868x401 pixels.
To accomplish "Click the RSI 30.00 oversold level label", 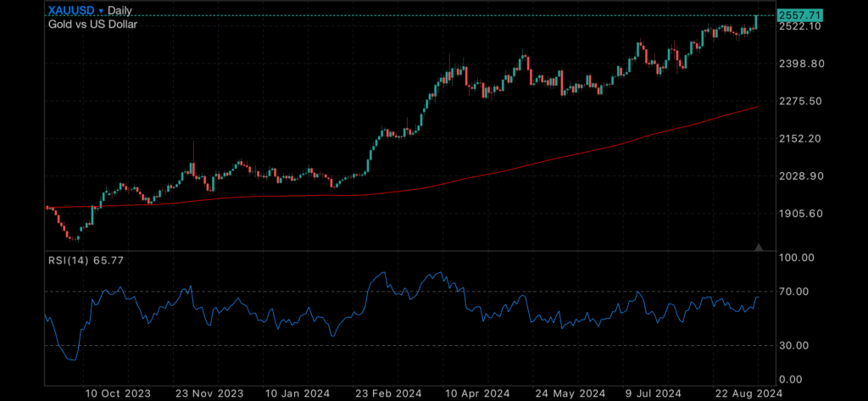I will 793,346.
